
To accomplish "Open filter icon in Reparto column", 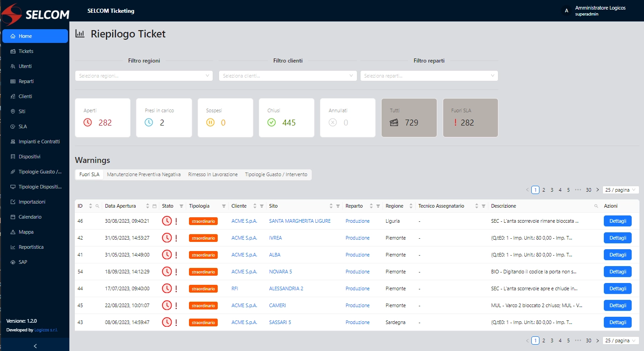I will click(x=378, y=206).
